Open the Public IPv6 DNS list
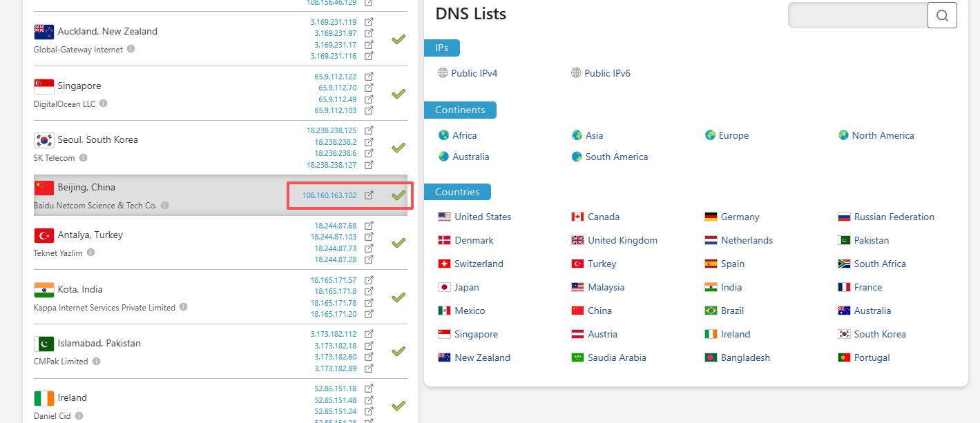The width and height of the screenshot is (980, 423). (607, 73)
